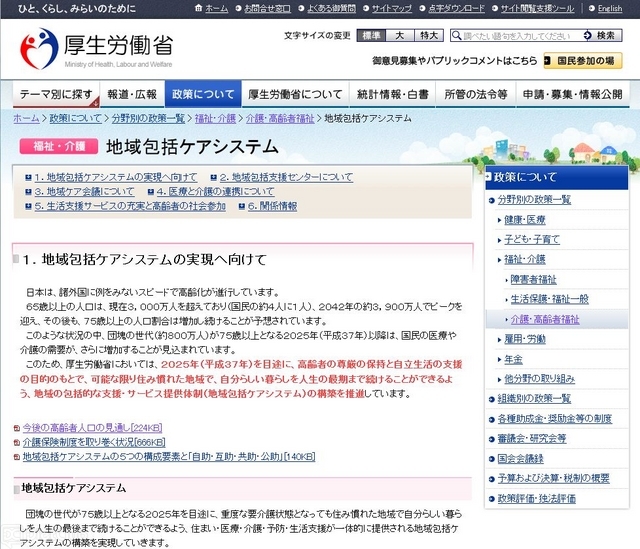Image resolution: width=640 pixels, height=549 pixels.
Task: Open the 報道・広報 tab
Action: tap(132, 95)
